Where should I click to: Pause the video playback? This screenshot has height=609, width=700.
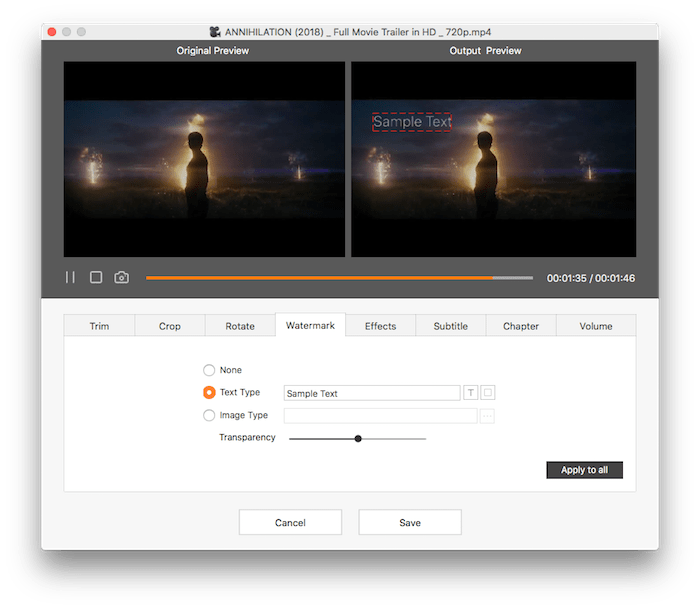pos(70,277)
